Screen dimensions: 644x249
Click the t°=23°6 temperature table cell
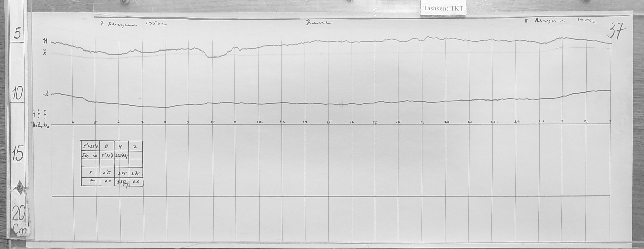90,146
